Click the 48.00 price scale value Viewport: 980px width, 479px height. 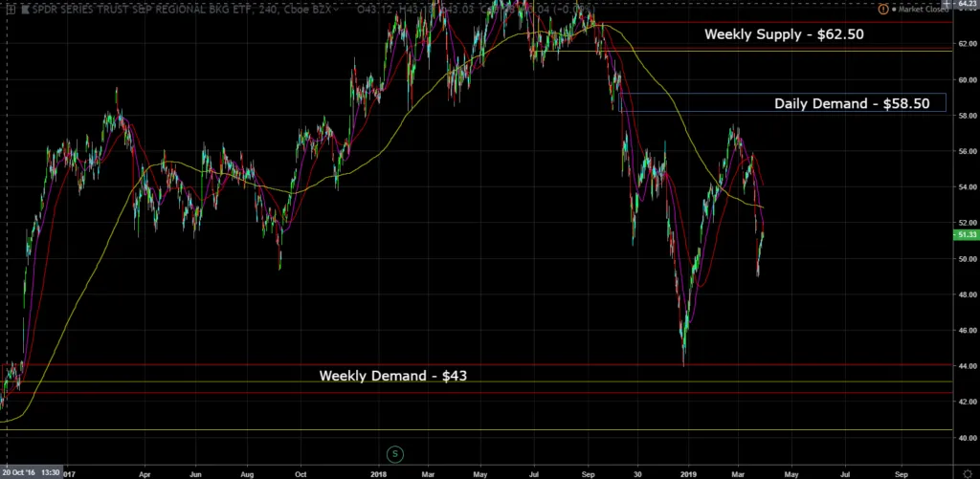tap(967, 294)
